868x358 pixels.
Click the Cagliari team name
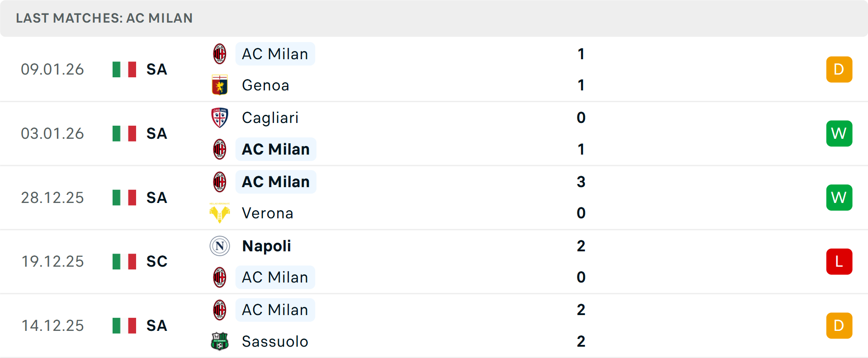270,118
